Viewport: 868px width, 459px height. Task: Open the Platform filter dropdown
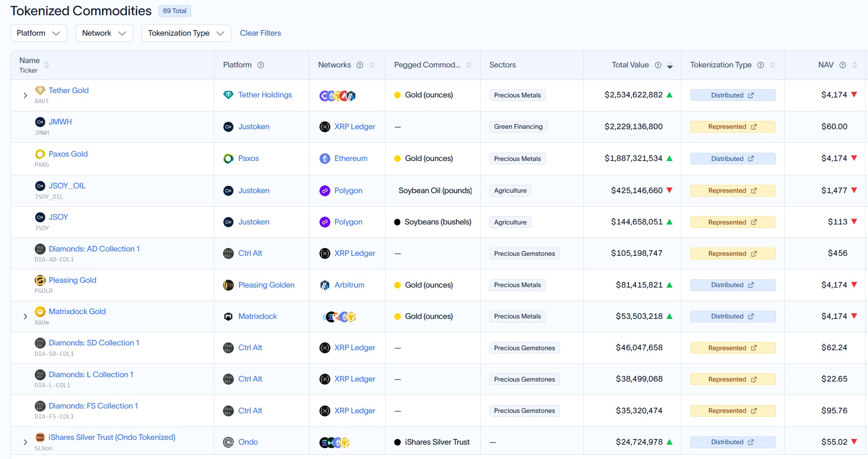click(39, 33)
